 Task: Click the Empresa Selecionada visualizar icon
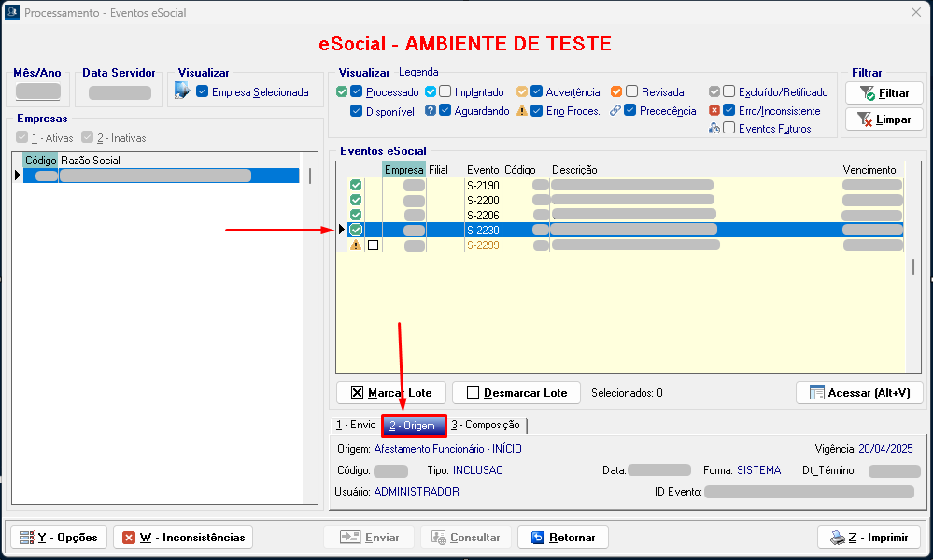182,91
